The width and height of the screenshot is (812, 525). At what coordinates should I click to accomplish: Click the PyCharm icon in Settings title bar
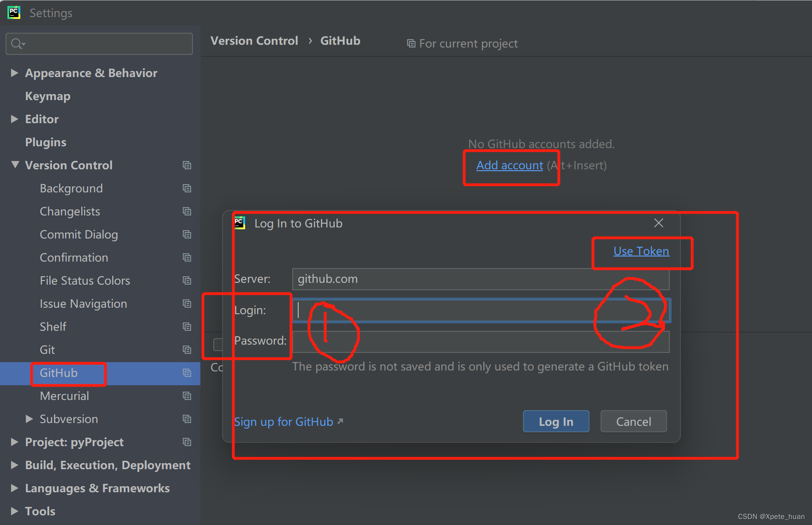tap(14, 12)
